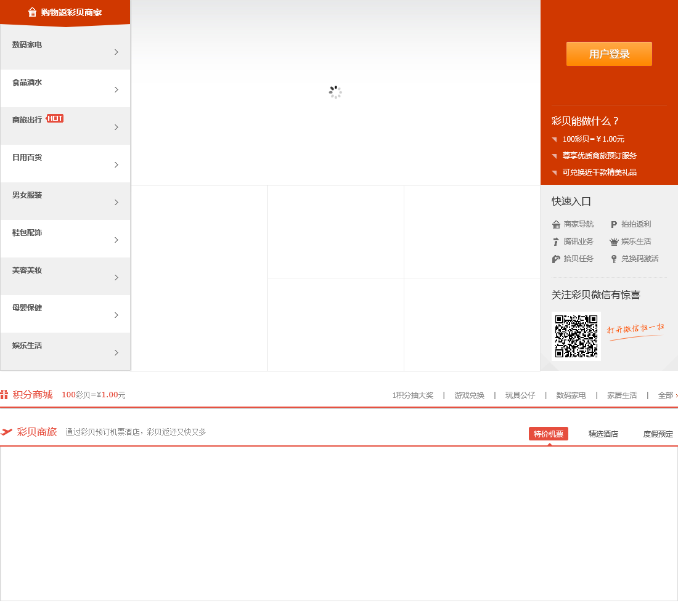This screenshot has height=616, width=678.
Task: Click the 拾贝任务 quick entry link
Action: click(579, 259)
